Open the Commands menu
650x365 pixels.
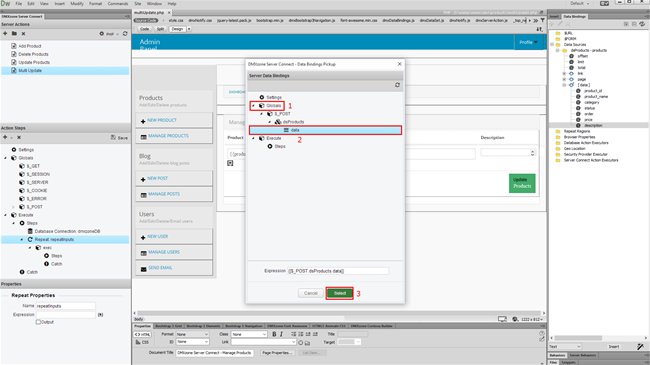tap(118, 3)
